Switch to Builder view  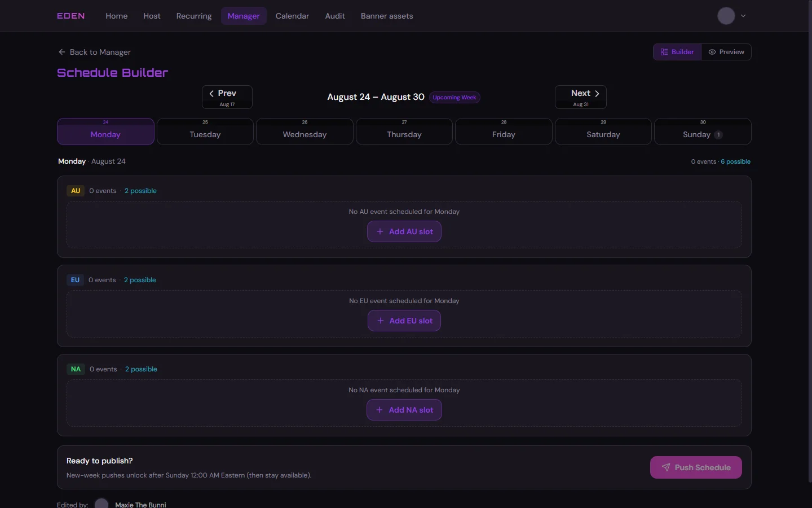[x=677, y=52]
